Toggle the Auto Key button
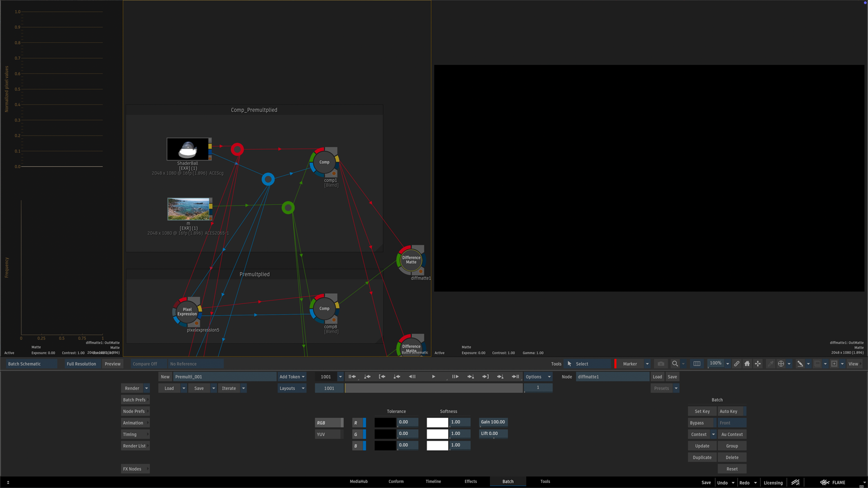Viewport: 868px width, 488px height. point(731,411)
